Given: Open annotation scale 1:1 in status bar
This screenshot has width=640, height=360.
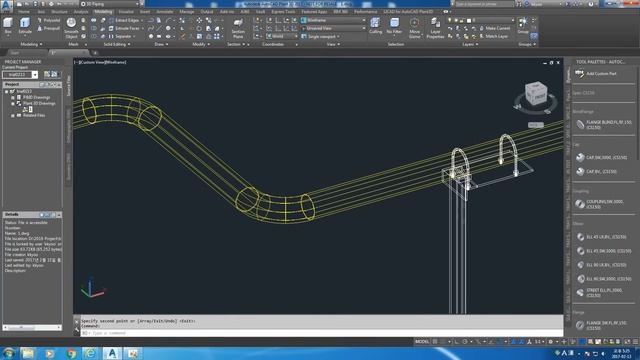Looking at the screenshot, I should tap(539, 342).
